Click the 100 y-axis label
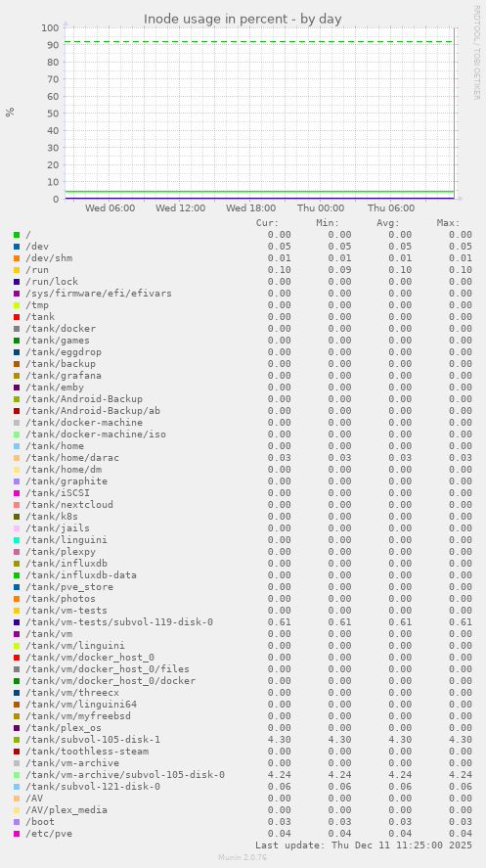 tap(52, 27)
